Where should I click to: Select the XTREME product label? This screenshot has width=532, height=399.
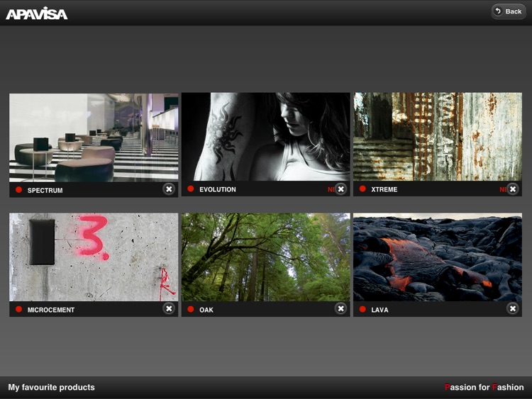click(x=384, y=189)
